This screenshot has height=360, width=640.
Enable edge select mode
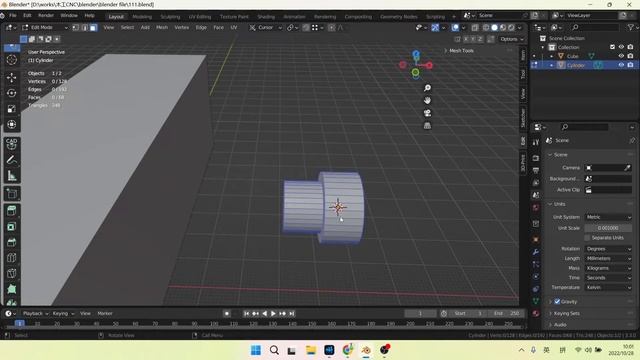(x=84, y=27)
